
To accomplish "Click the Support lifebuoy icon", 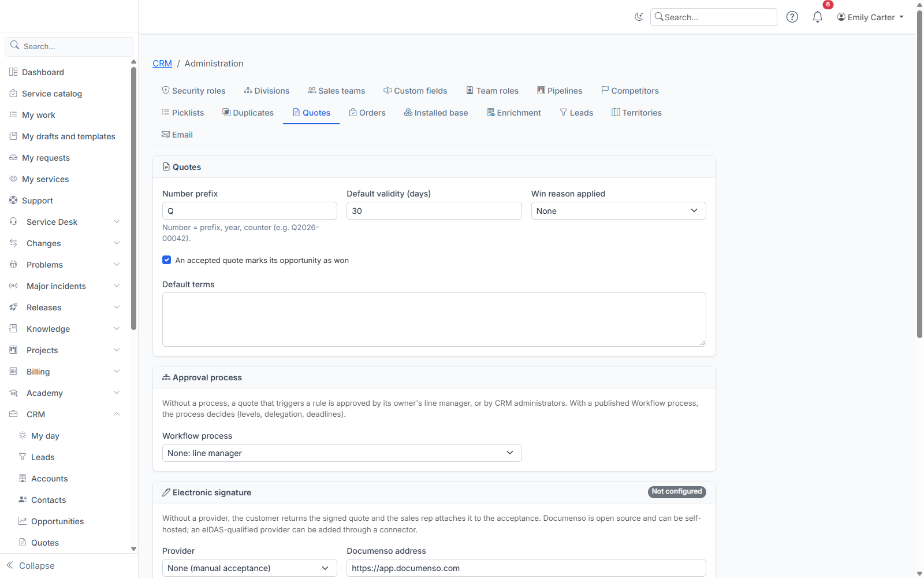I will (x=13, y=200).
